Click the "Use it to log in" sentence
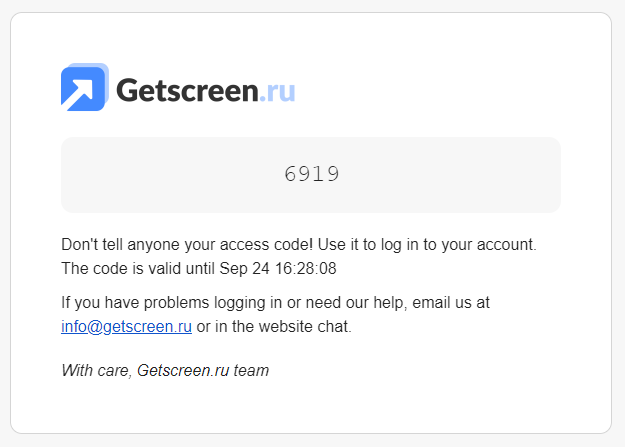 pos(427,244)
